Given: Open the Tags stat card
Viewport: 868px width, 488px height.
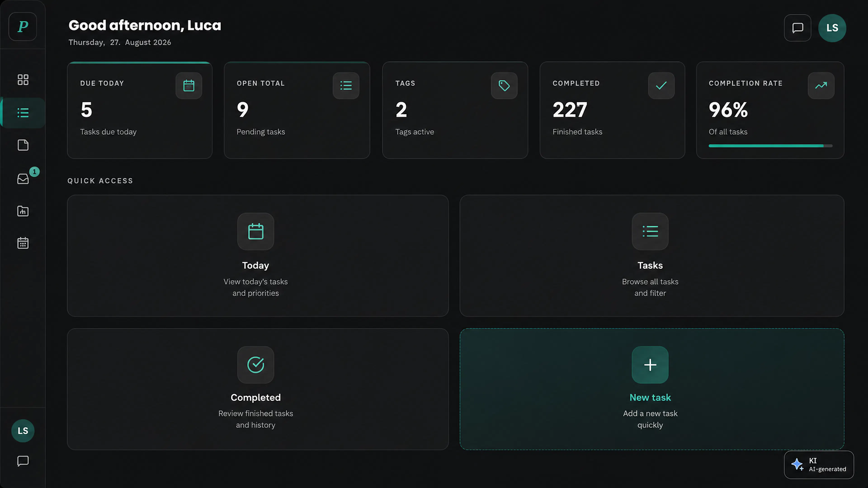Looking at the screenshot, I should [x=455, y=110].
